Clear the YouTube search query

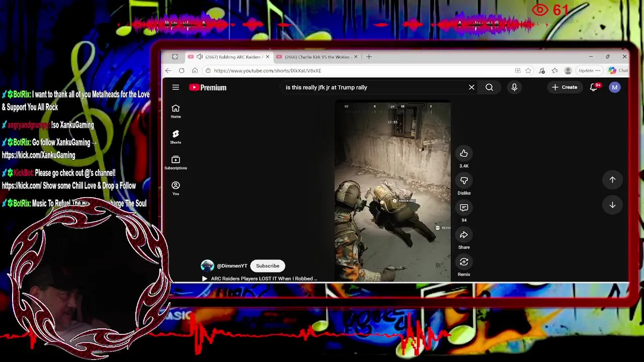point(471,87)
